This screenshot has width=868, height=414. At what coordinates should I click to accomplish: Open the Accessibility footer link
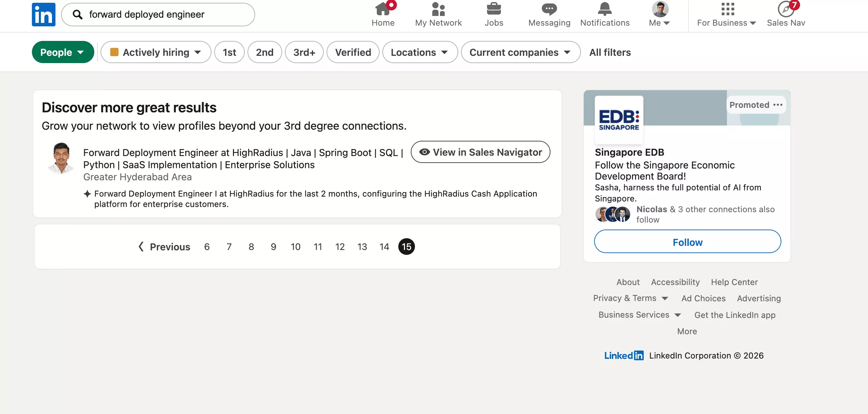(x=675, y=282)
